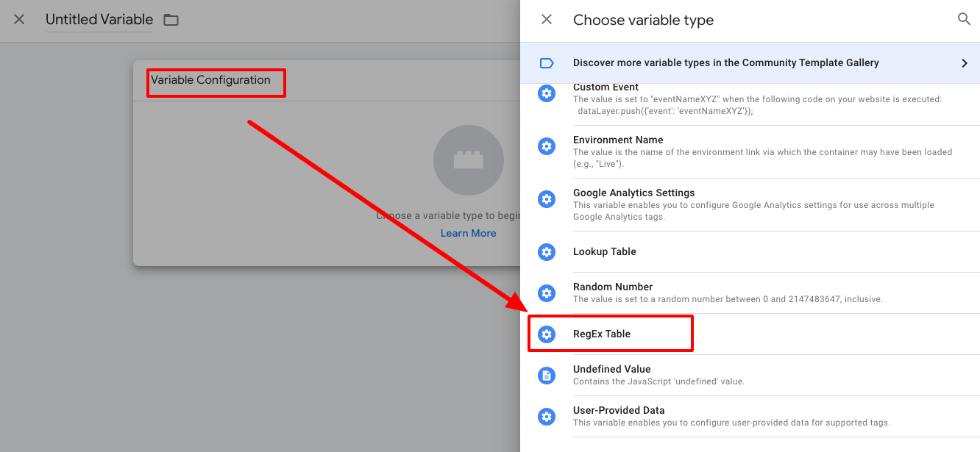
Task: Select the Custom Event gear icon
Action: click(547, 93)
